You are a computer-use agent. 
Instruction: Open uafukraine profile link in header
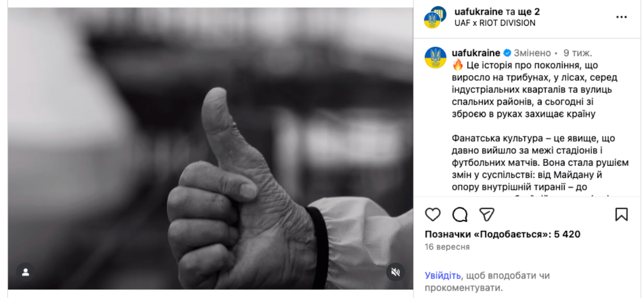click(476, 12)
